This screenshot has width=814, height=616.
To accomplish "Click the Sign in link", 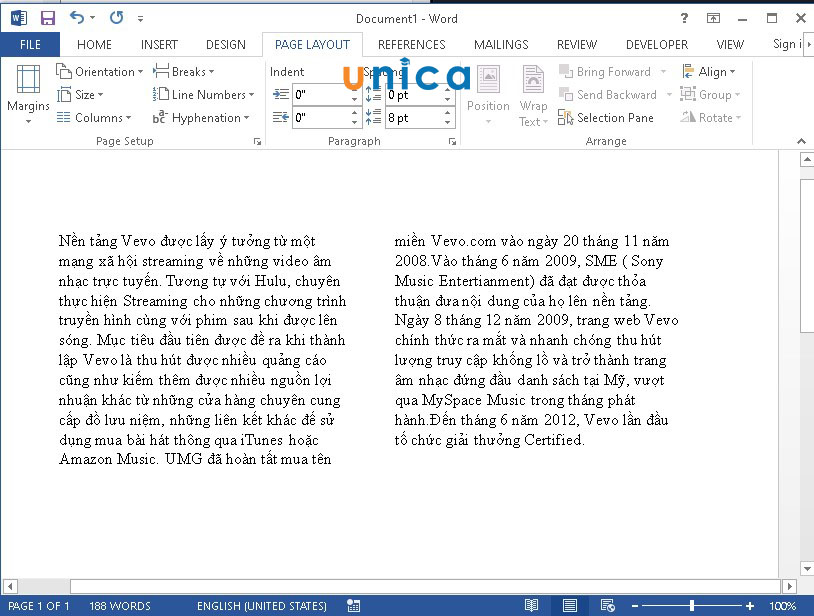I will pyautogui.click(x=788, y=45).
